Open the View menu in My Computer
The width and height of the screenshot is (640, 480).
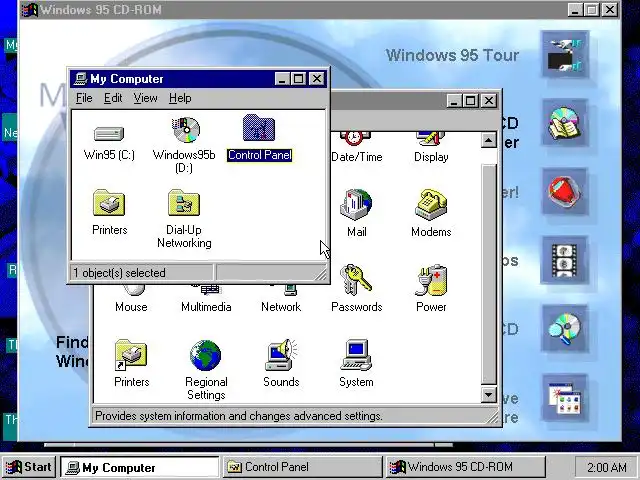pyautogui.click(x=145, y=98)
